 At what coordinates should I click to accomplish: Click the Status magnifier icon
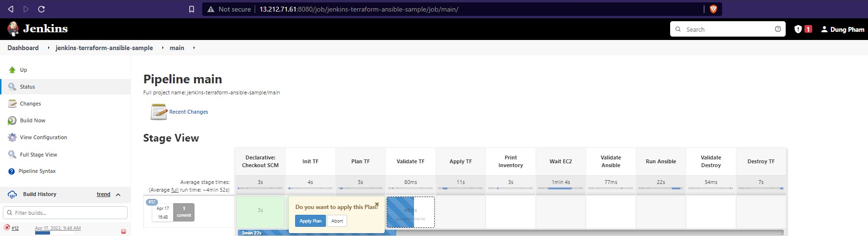point(12,87)
